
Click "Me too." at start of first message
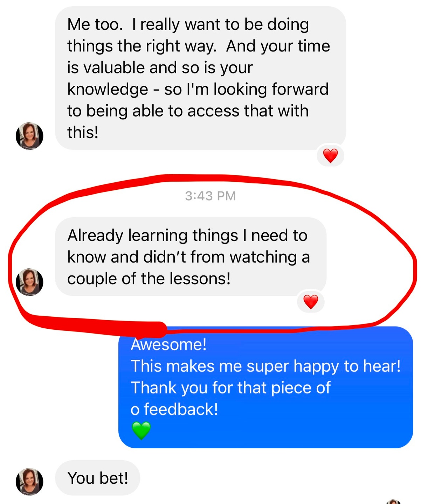click(x=95, y=24)
